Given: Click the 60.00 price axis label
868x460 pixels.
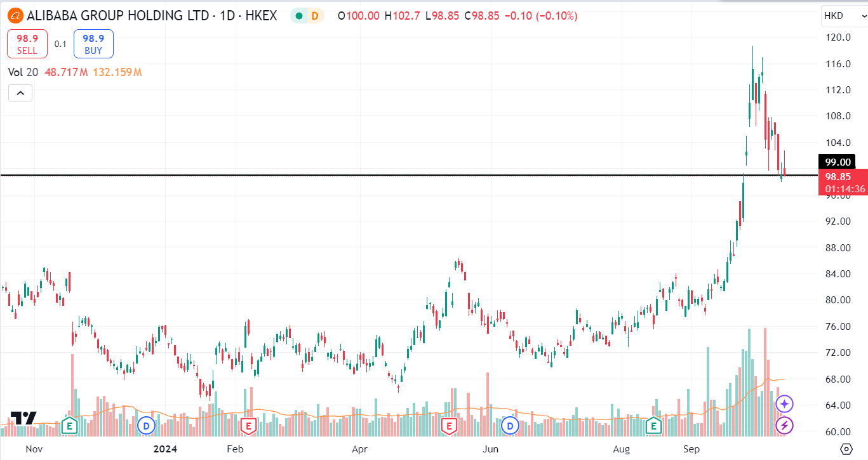Looking at the screenshot, I should pos(839,432).
